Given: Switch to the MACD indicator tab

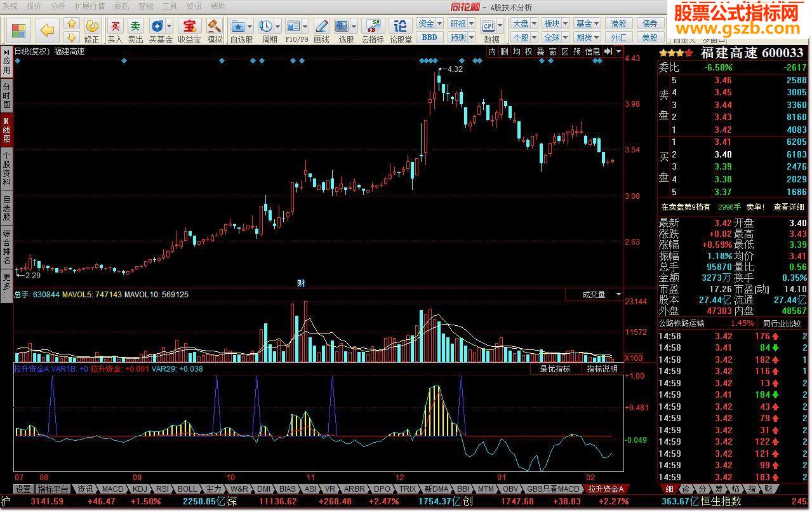Looking at the screenshot, I should [113, 489].
